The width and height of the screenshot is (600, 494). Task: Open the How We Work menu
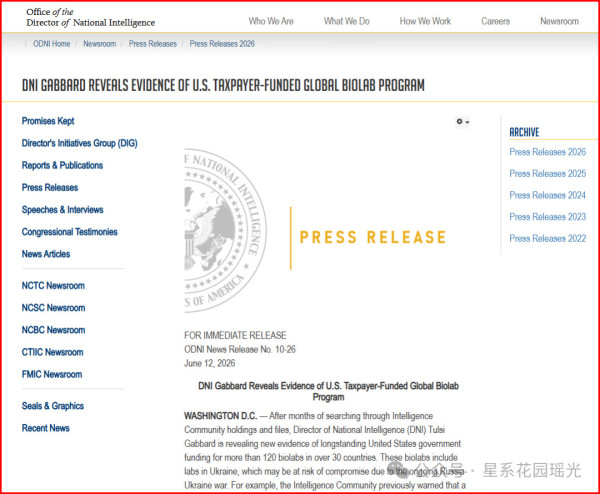coord(425,21)
